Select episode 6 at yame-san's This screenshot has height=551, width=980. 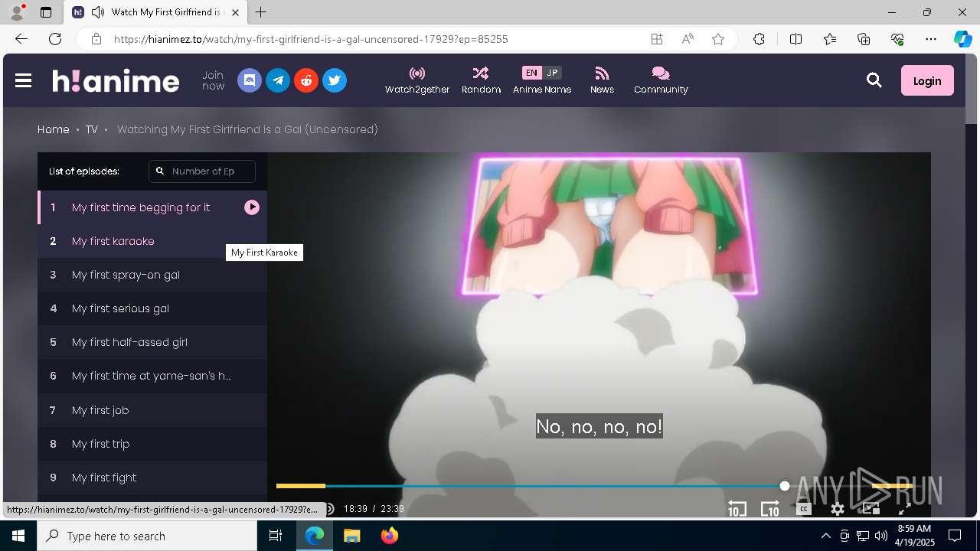pyautogui.click(x=152, y=376)
